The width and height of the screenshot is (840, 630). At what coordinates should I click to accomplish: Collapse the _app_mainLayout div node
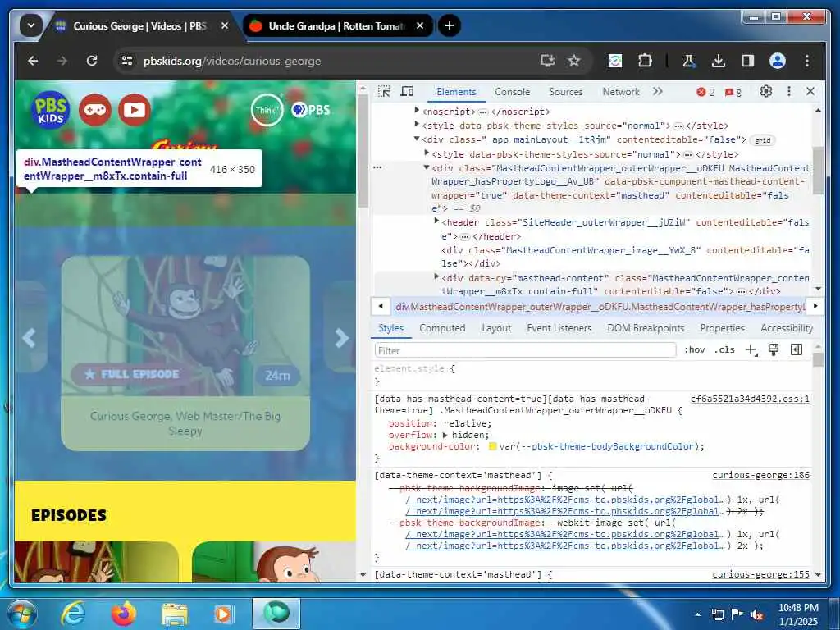click(417, 139)
